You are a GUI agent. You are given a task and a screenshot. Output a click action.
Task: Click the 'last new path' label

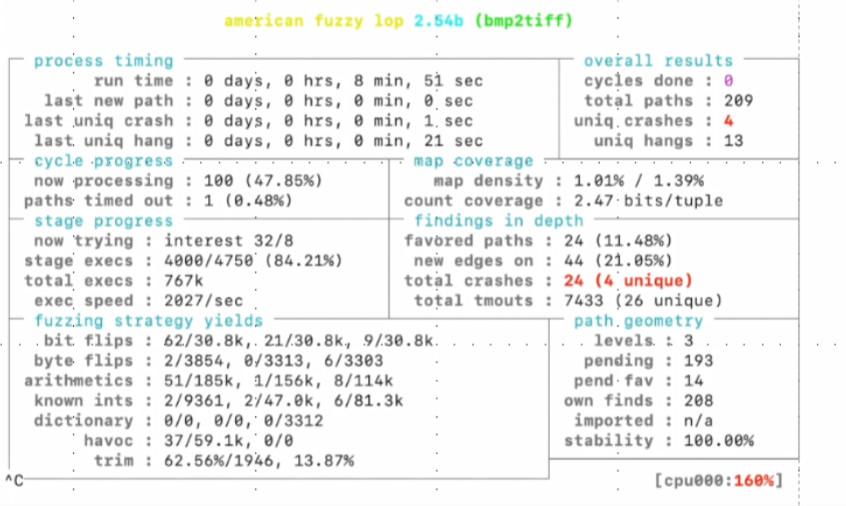tap(108, 101)
